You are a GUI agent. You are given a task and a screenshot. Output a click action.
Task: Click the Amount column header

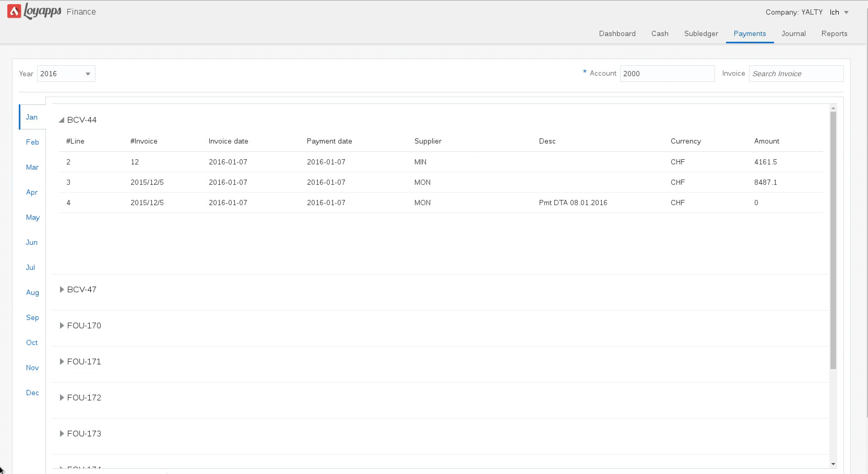click(766, 141)
